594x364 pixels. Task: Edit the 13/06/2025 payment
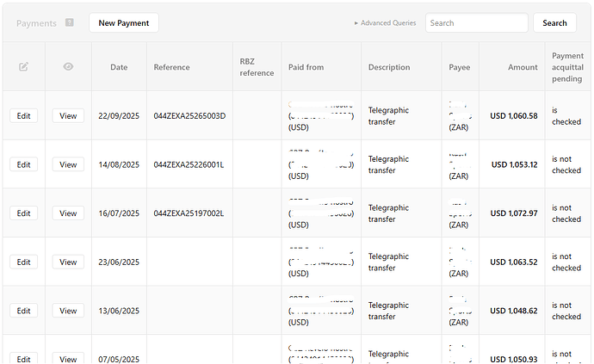pyautogui.click(x=23, y=311)
